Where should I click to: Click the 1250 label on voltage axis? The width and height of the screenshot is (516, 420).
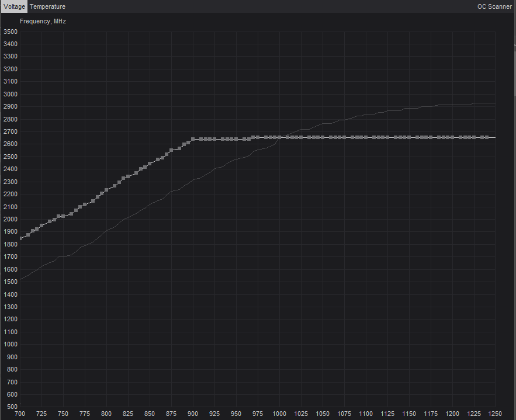click(x=495, y=414)
